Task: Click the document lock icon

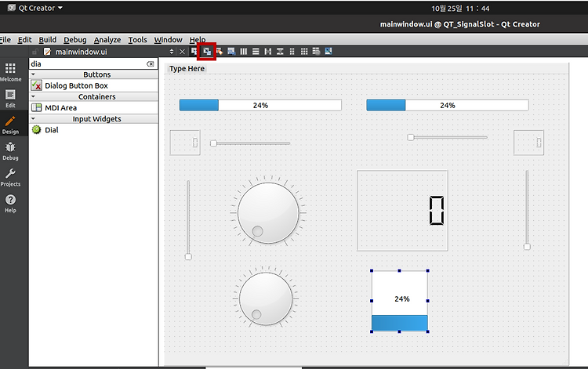Action: pos(35,52)
